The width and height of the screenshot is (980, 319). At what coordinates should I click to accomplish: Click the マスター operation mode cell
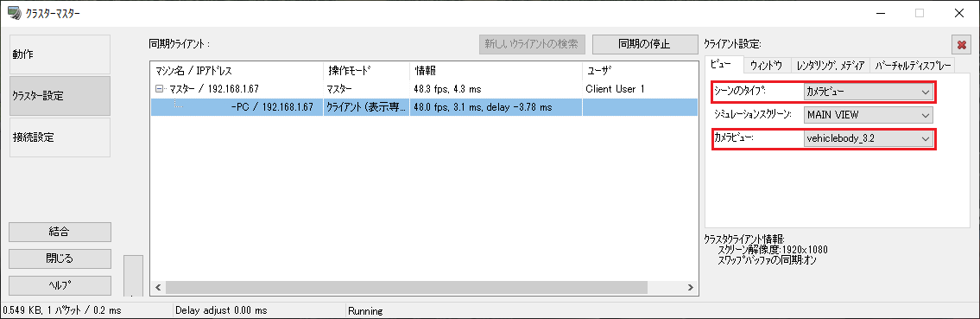point(339,89)
